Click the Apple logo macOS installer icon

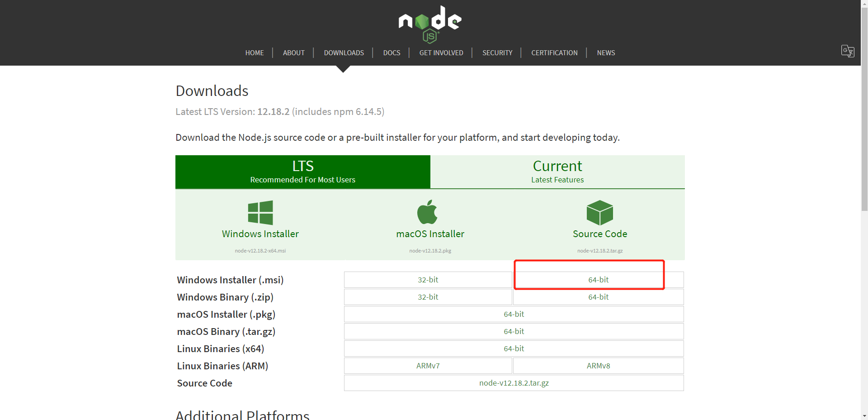[x=427, y=212]
